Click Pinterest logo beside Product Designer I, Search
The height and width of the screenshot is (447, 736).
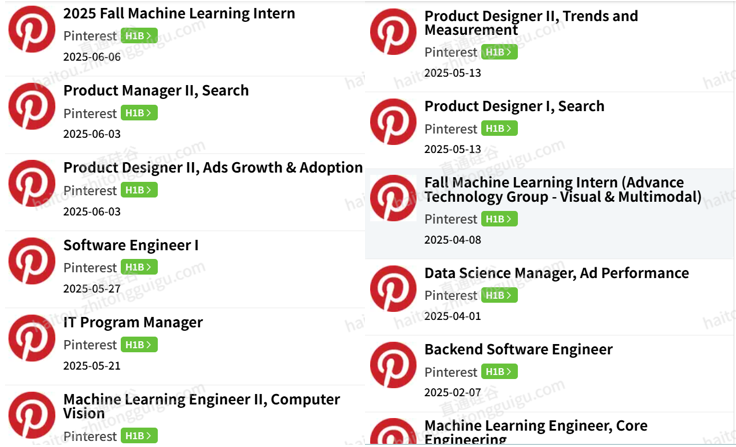393,122
